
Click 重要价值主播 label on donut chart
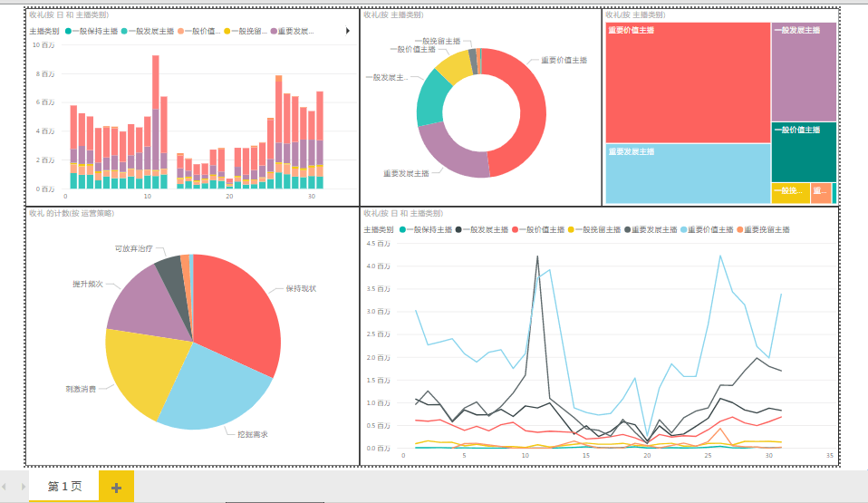tap(564, 60)
